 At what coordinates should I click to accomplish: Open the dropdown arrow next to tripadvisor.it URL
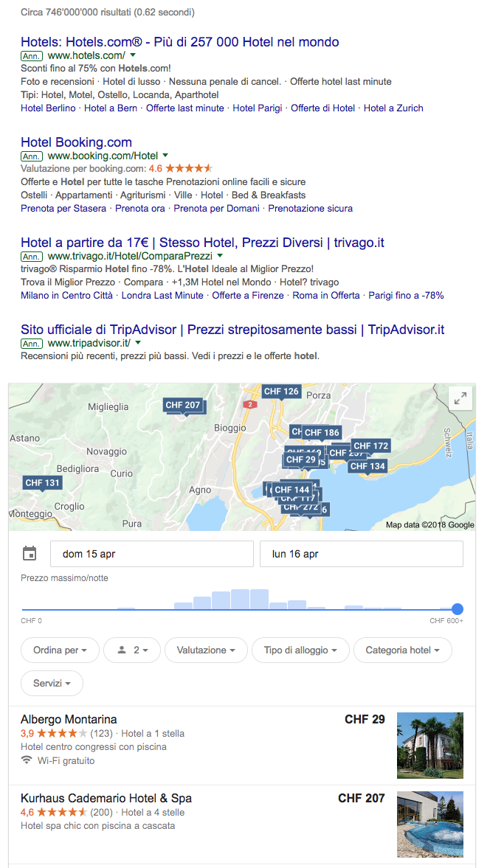click(138, 343)
